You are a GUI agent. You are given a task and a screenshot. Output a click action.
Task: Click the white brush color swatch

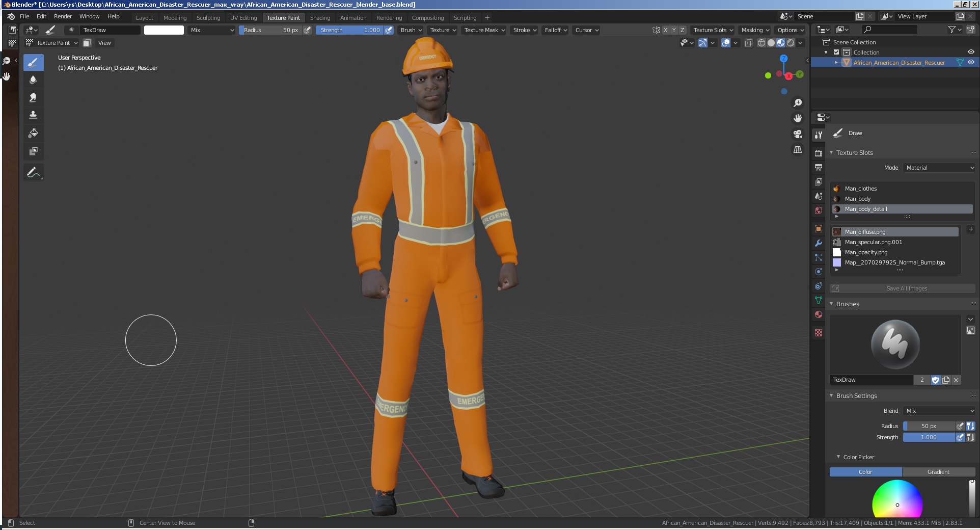[164, 30]
